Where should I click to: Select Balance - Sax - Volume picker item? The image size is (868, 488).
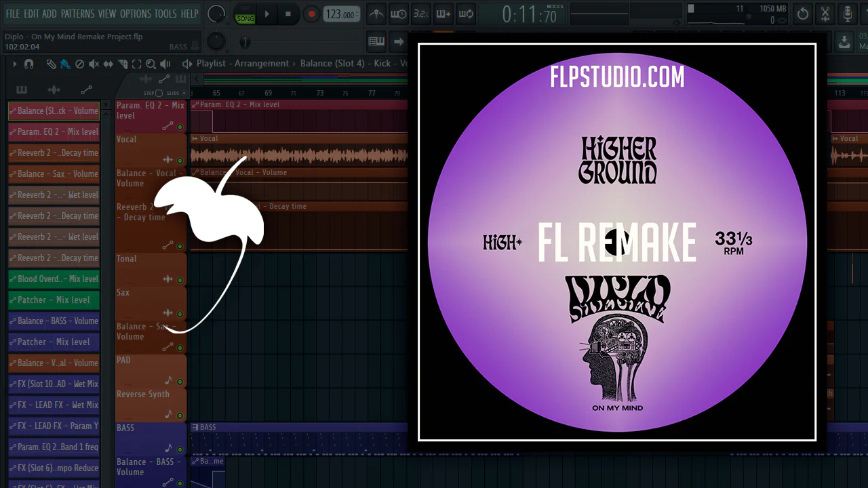(54, 174)
